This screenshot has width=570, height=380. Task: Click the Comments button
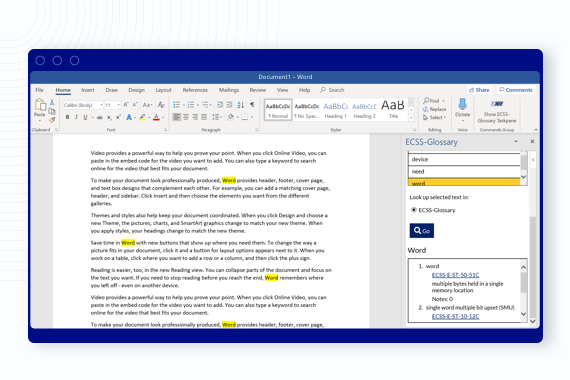tap(515, 90)
